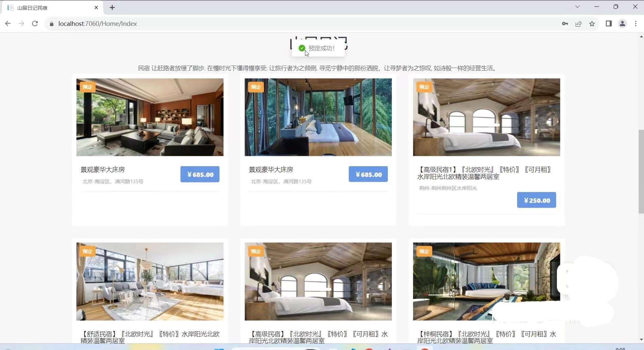644x350 pixels.
Task: Open second 景观豪华大床房 title link
Action: (x=271, y=170)
